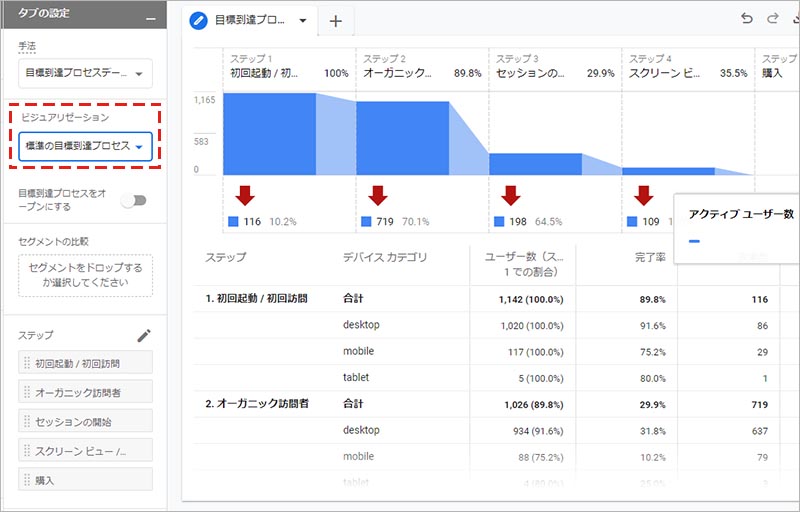Screen dimensions: 800x512
Task: Click the blue square beside abandonment value 198
Action: click(x=500, y=221)
